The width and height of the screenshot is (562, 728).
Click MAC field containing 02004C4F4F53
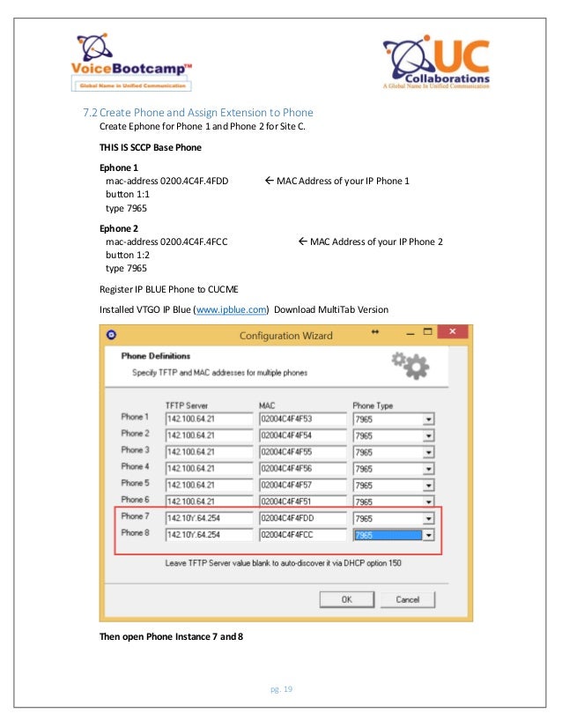coord(302,419)
